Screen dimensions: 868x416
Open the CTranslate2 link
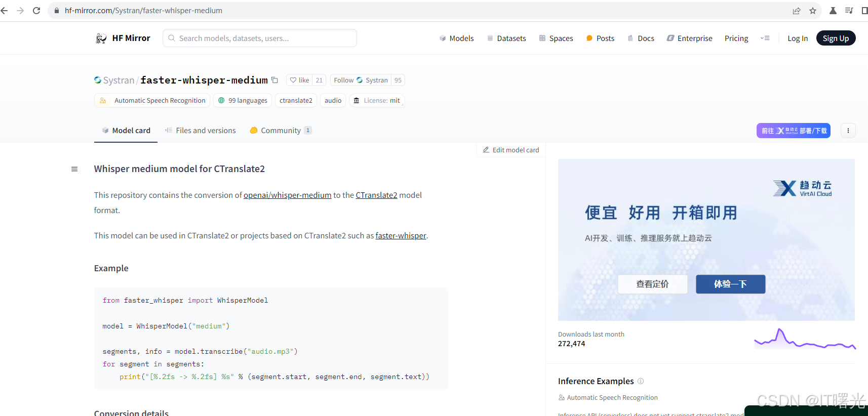(376, 195)
